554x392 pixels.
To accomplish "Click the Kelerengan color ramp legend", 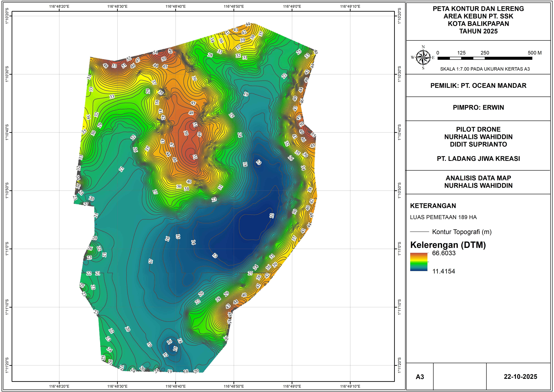I will (419, 262).
